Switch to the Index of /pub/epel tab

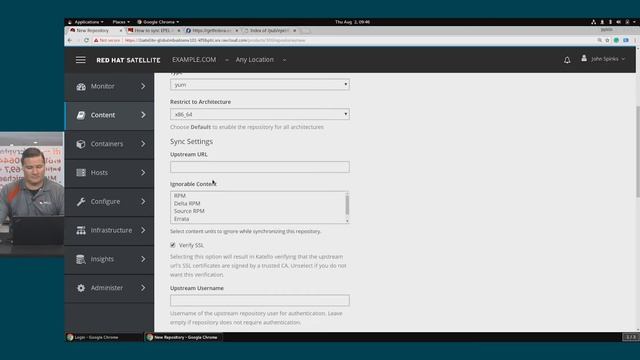269,31
